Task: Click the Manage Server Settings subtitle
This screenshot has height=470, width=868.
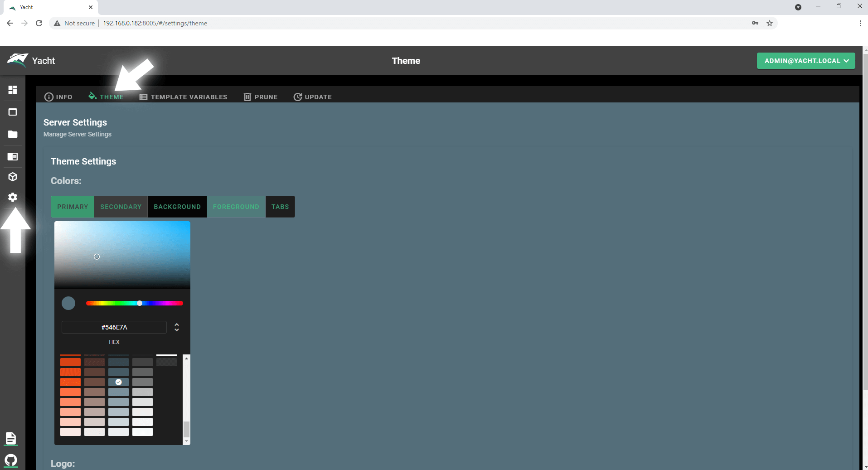Action: click(78, 134)
